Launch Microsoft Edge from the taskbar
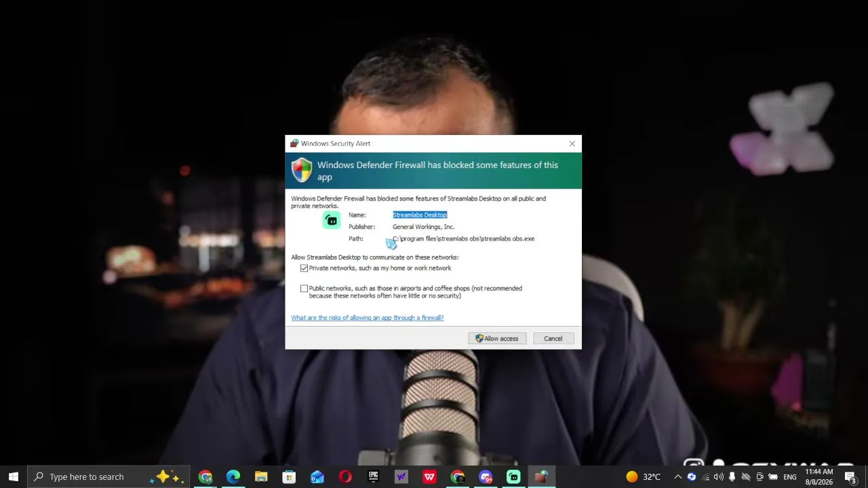Viewport: 868px width, 488px height. point(233,476)
